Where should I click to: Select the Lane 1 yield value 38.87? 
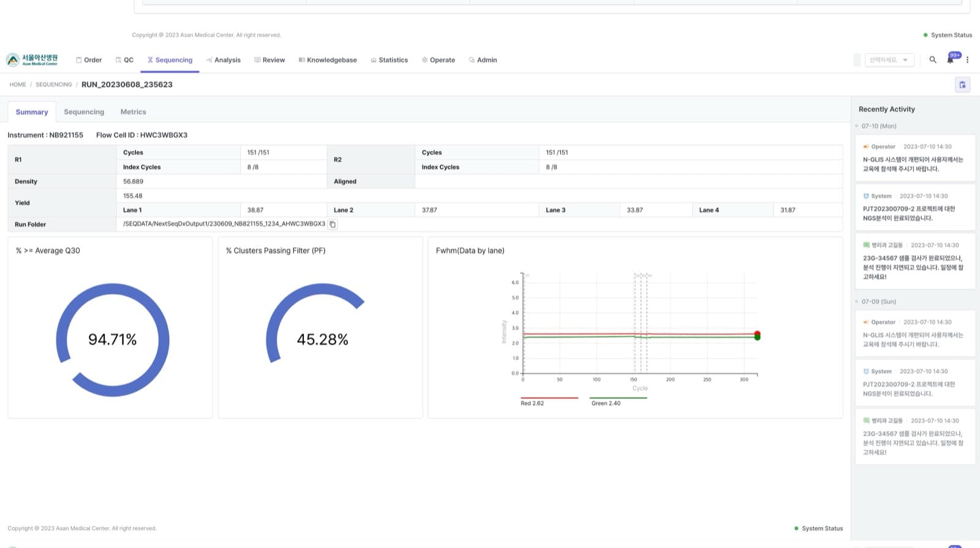(255, 210)
